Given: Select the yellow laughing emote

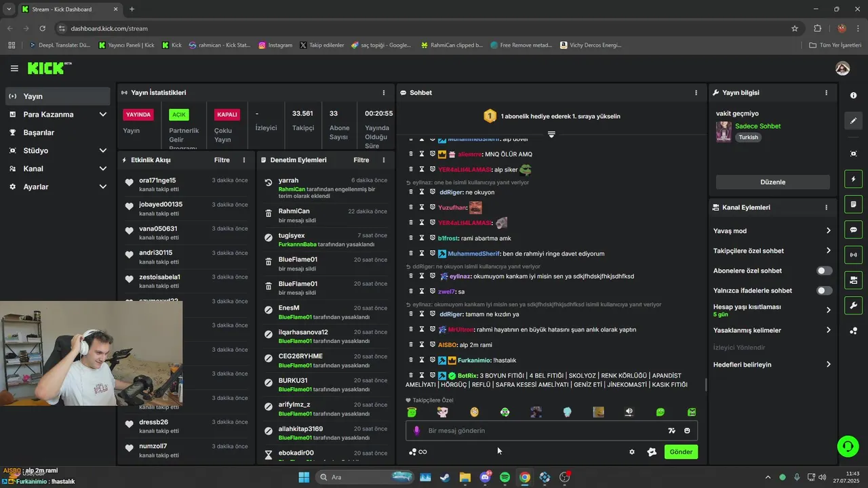Looking at the screenshot, I should tap(474, 411).
